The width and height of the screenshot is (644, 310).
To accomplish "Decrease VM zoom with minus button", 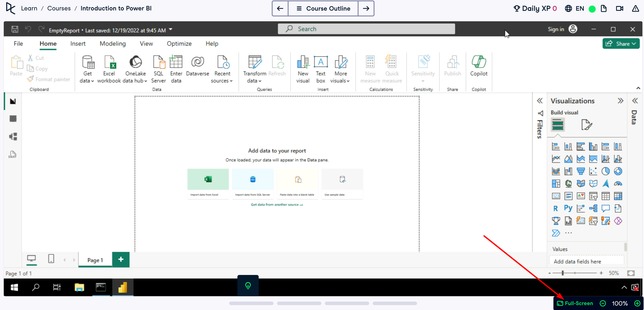I will [603, 303].
